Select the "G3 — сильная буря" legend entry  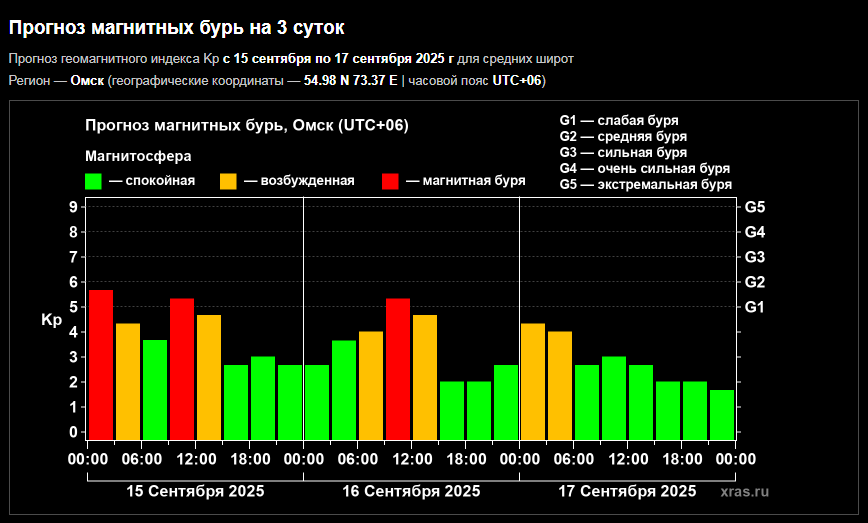(x=623, y=152)
